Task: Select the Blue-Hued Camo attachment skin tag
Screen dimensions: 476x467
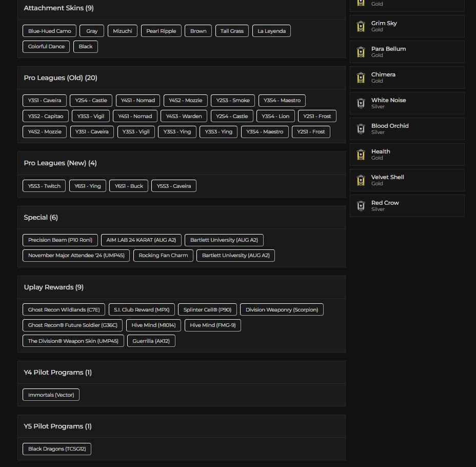Action: coord(49,31)
